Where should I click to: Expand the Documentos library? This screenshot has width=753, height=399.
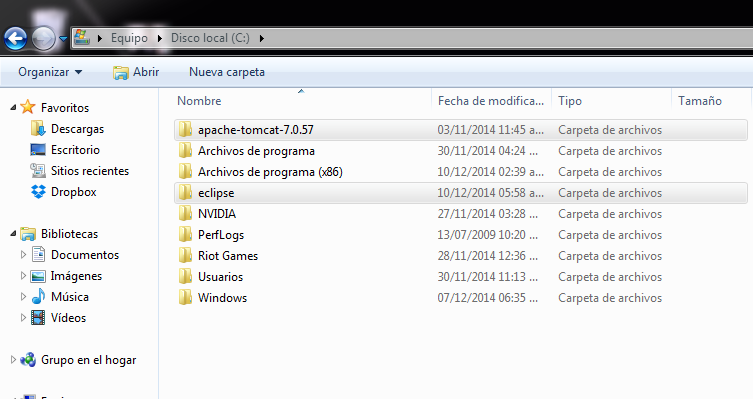click(23, 254)
